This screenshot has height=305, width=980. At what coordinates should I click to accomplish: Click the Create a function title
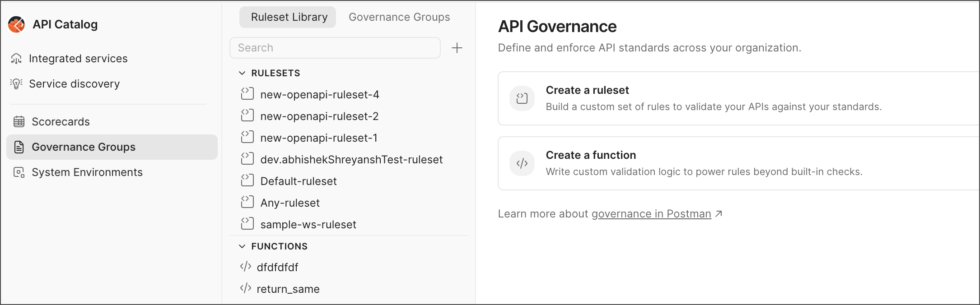tap(591, 155)
